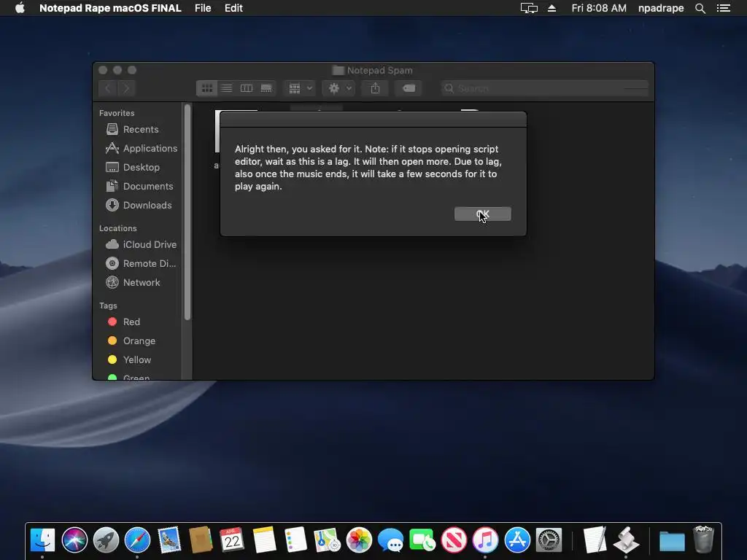Open System Preferences from the Dock
747x560 pixels.
click(549, 540)
